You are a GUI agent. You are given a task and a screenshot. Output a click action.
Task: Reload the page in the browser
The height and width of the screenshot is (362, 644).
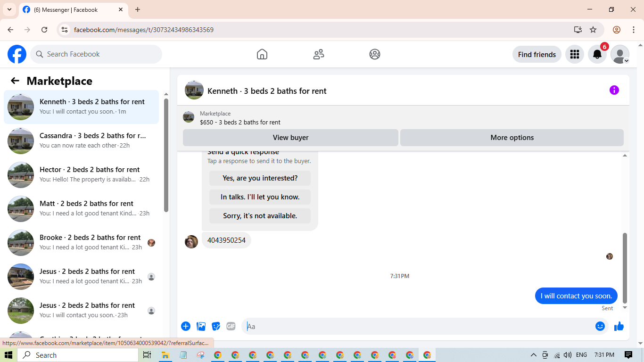click(x=44, y=30)
